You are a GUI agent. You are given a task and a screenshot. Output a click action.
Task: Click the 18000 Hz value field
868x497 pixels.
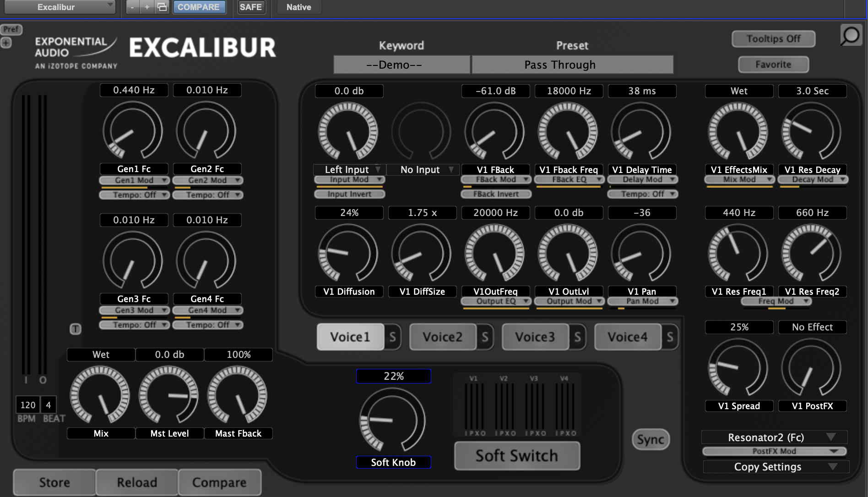569,91
